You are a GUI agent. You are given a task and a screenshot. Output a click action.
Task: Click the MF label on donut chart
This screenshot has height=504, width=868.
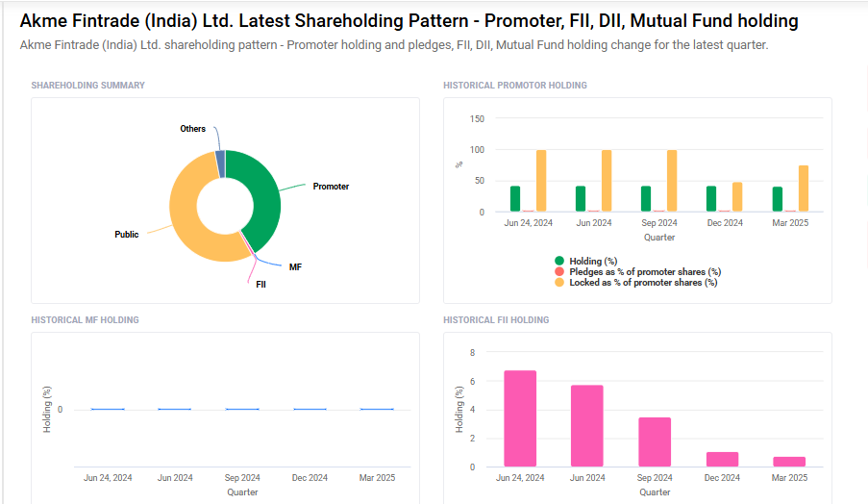295,267
